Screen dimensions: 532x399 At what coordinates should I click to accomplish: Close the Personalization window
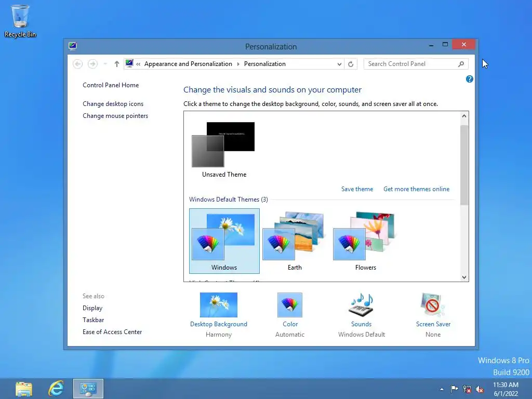[463, 45]
